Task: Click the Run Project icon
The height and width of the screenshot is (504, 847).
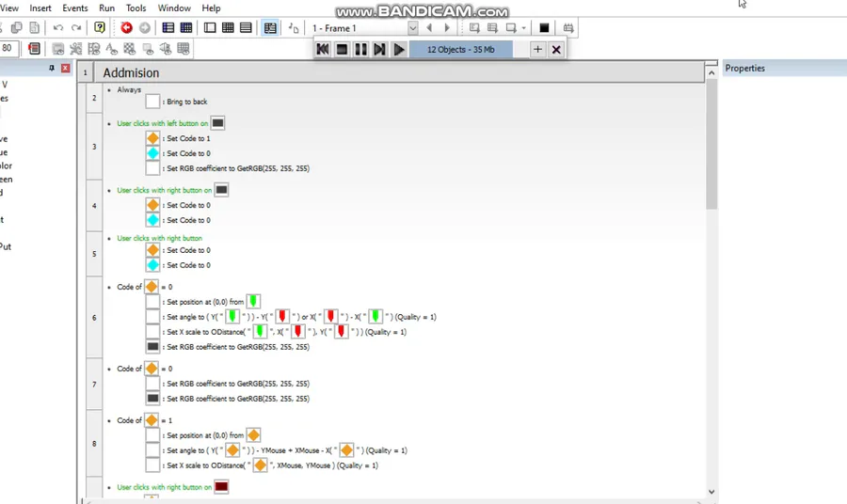Action: [474, 27]
